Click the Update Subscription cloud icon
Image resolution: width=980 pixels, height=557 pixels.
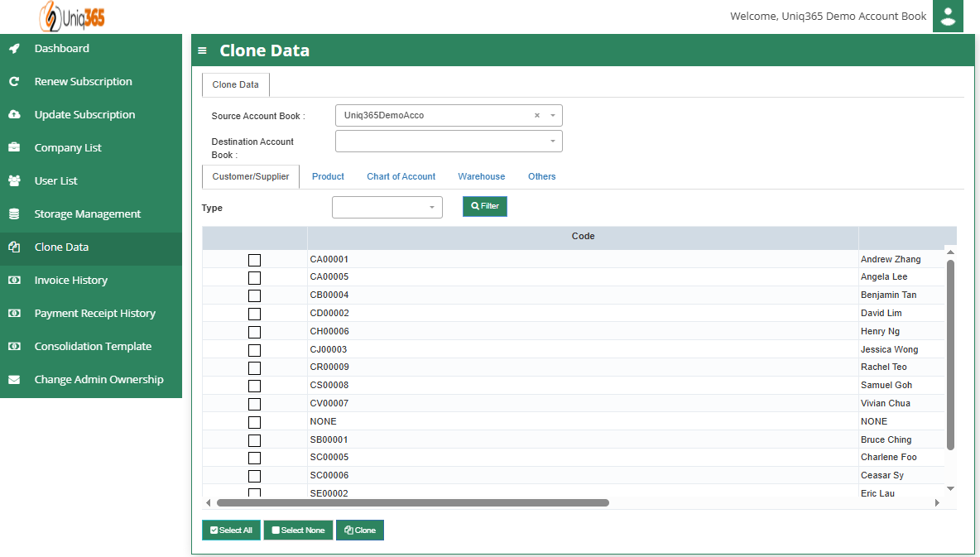pos(14,114)
